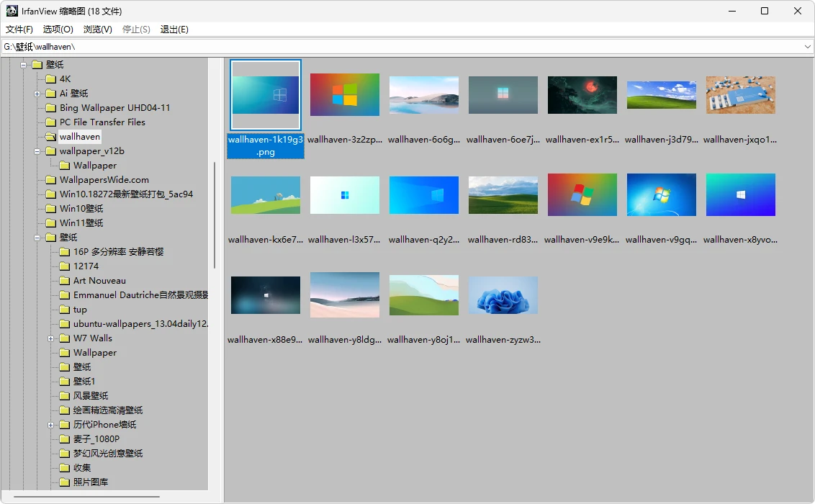Select Win10.18272最新壁纸打包_5ac94 folder
This screenshot has height=504, width=815.
(126, 194)
